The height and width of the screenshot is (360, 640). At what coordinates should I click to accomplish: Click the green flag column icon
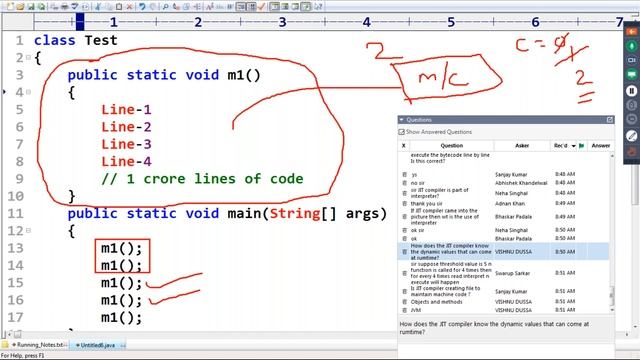pyautogui.click(x=581, y=145)
